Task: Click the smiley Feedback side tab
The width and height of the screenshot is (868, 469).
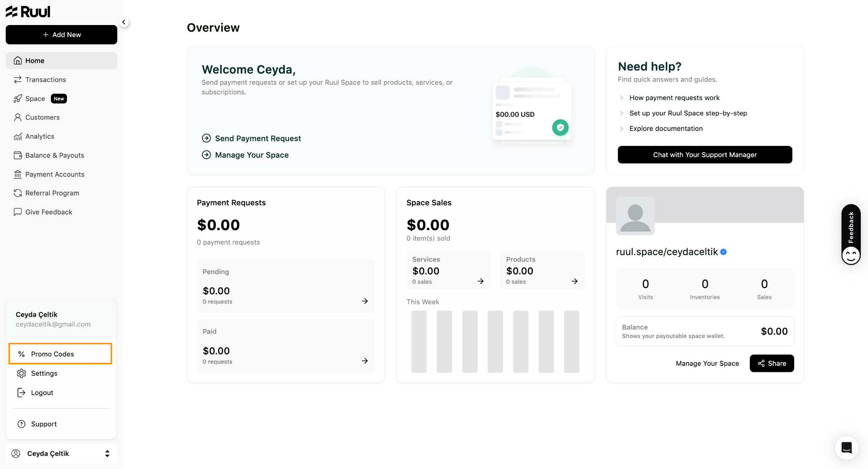Action: click(x=851, y=234)
